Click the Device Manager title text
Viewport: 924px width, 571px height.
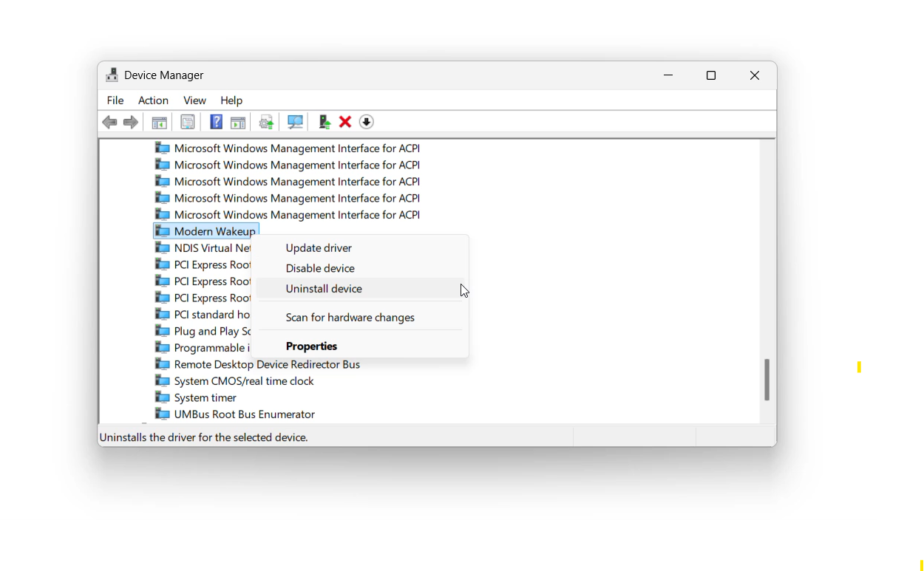163,75
